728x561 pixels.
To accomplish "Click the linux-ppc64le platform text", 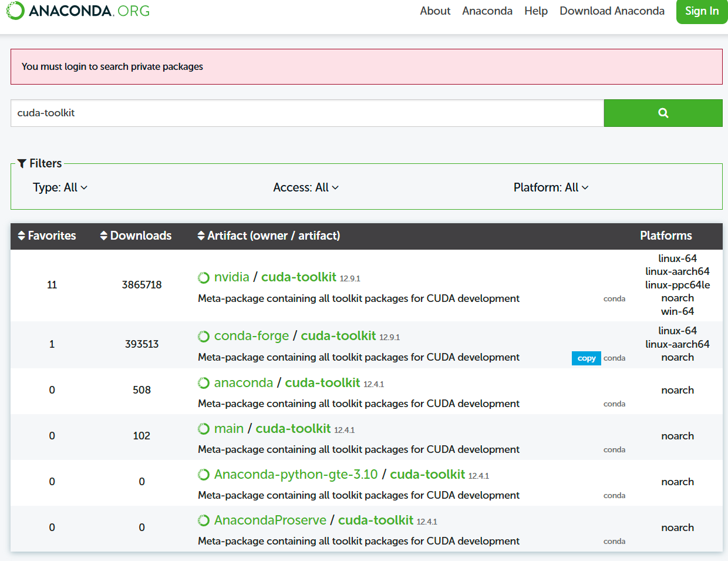I will [678, 285].
